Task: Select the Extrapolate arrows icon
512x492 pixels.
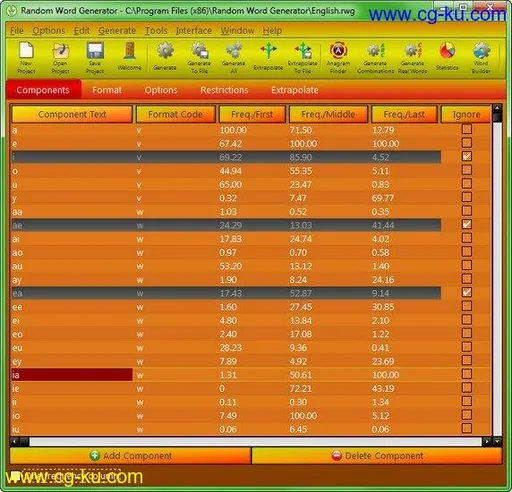Action: [x=268, y=57]
